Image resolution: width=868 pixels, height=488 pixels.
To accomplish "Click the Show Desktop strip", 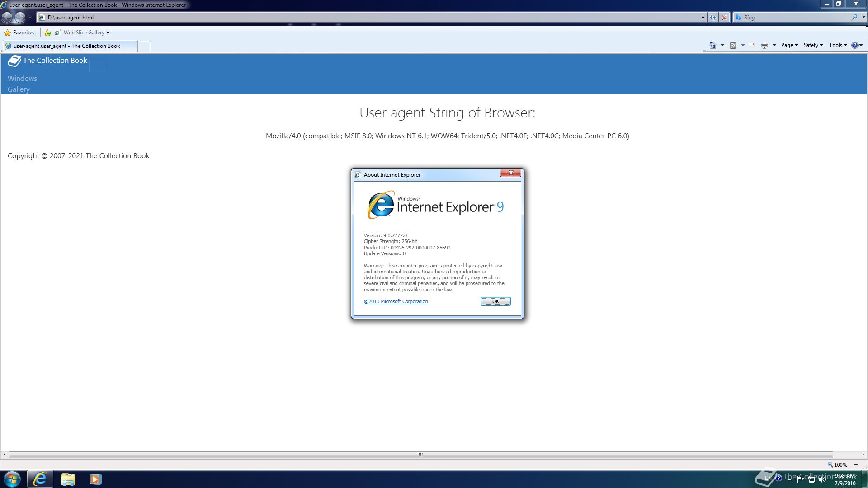I will tap(864, 479).
